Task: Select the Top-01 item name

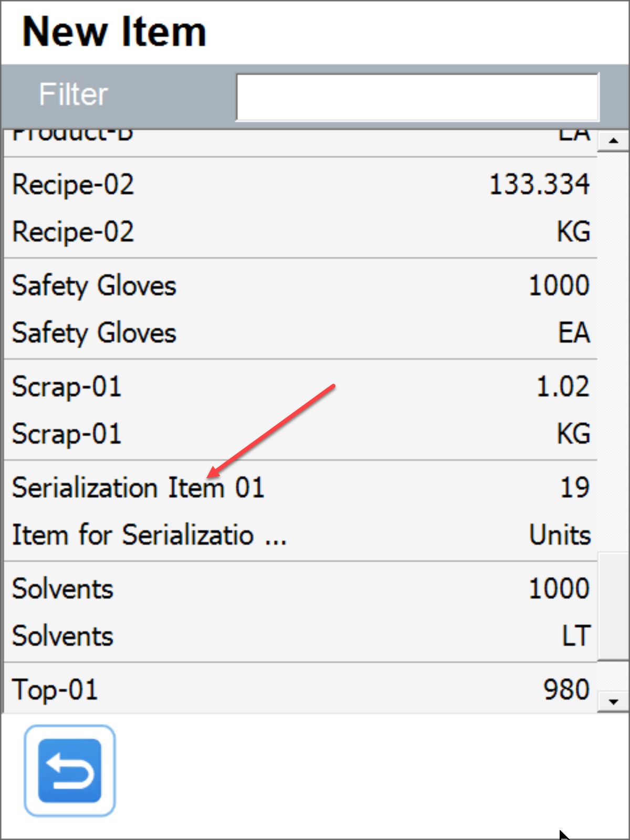Action: click(55, 690)
